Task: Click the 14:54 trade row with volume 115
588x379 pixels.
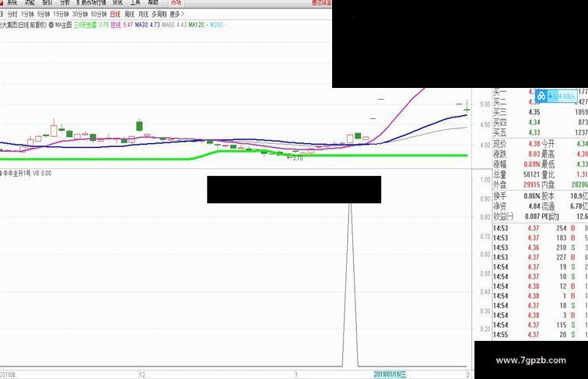Action: click(540, 325)
